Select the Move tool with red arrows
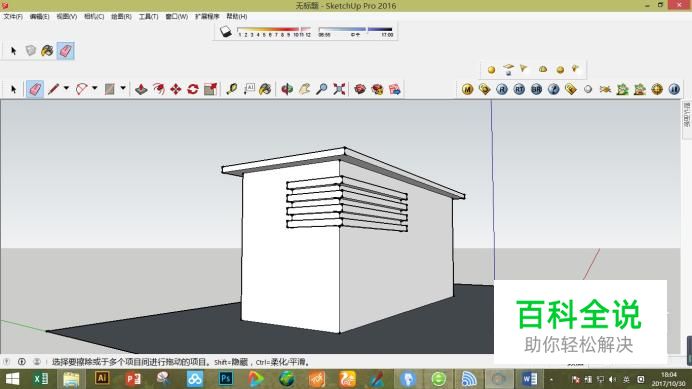 [176, 89]
